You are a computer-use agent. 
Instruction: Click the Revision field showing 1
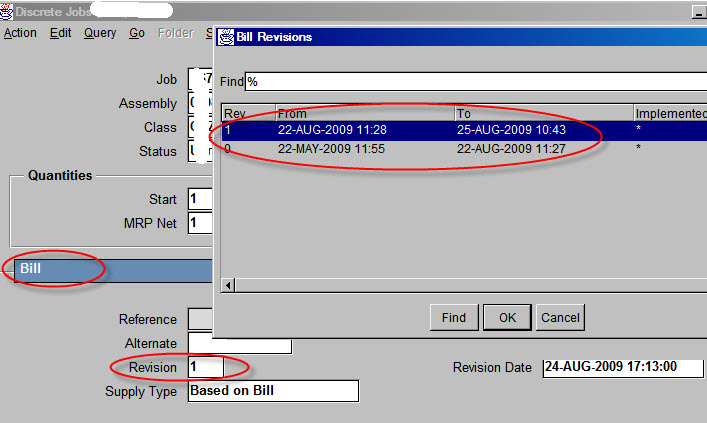click(206, 367)
